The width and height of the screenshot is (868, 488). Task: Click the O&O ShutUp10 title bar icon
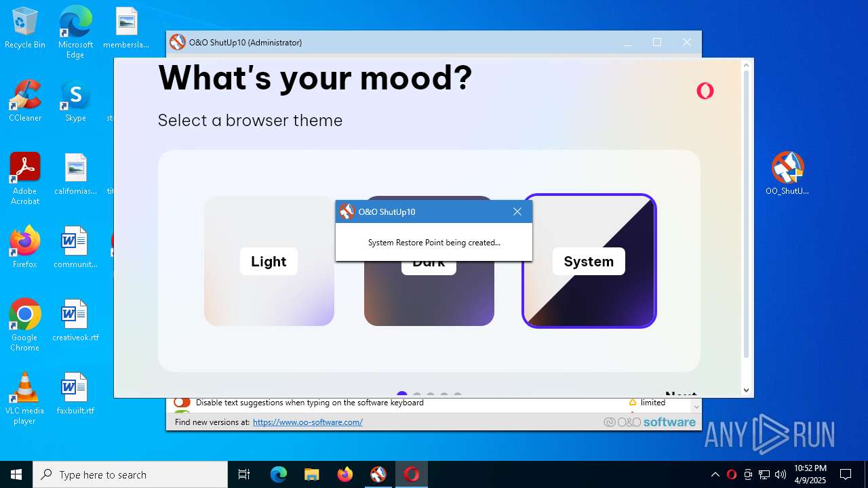[178, 42]
